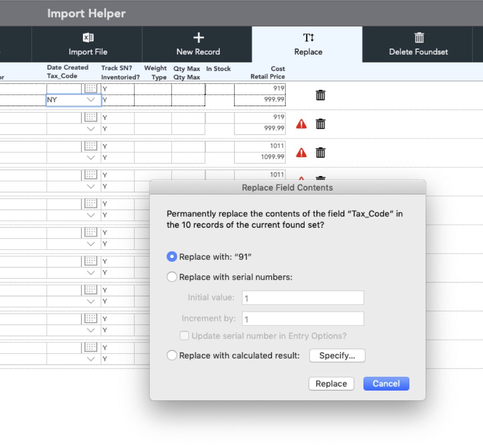Expand Tax_Code dropdown in last record

pos(91,359)
